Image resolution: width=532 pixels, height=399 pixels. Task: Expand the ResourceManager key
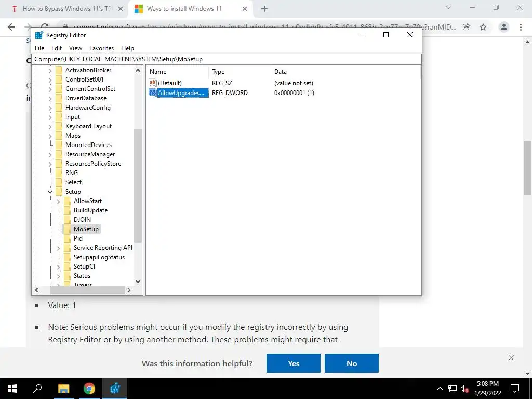[50, 154]
